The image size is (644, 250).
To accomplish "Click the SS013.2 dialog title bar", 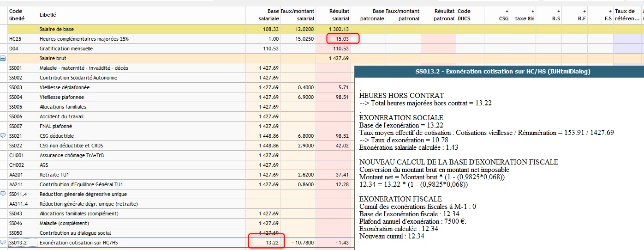I will pos(499,72).
